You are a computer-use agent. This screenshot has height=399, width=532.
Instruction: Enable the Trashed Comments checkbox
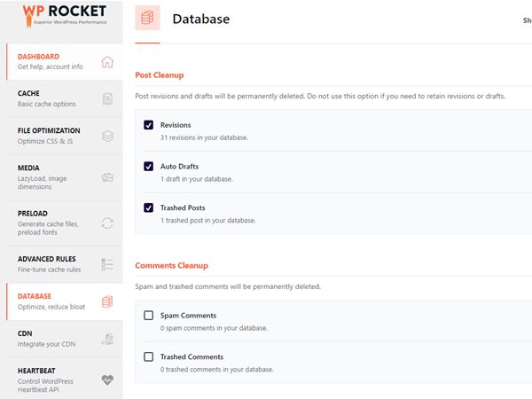pyautogui.click(x=148, y=356)
